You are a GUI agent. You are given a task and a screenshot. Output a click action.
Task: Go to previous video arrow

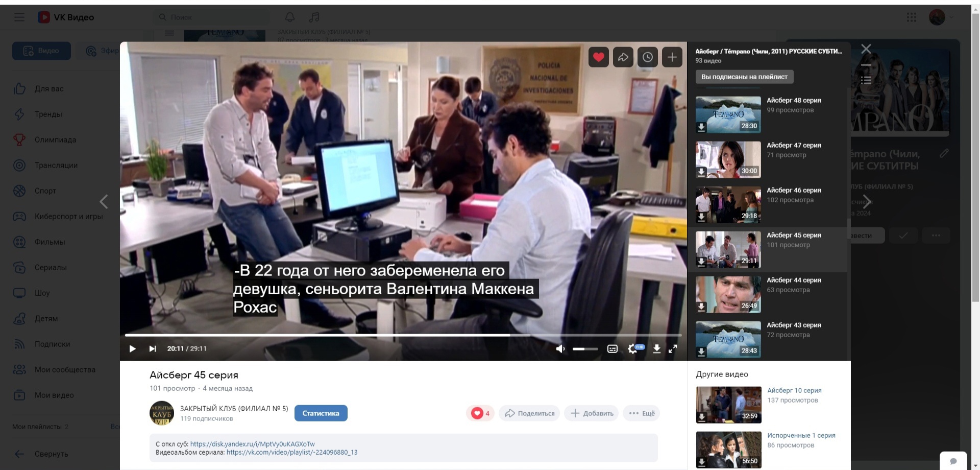(104, 202)
